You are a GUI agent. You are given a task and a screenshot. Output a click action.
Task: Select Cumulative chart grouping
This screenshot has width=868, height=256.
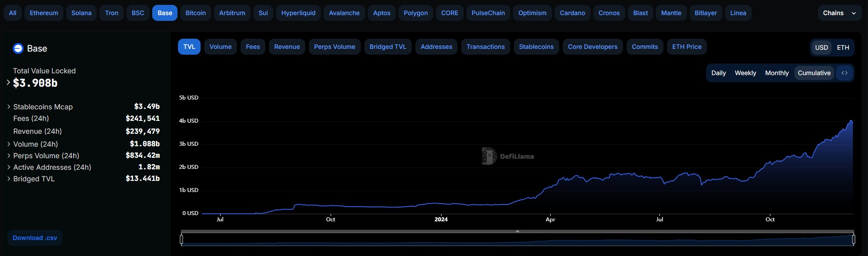click(814, 73)
